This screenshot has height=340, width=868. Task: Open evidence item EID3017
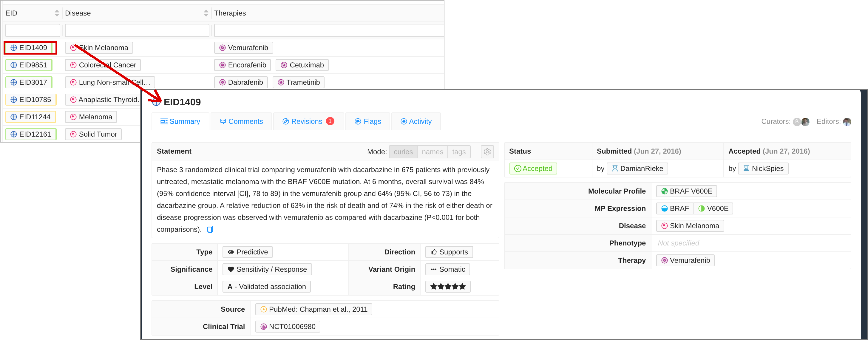coord(29,82)
